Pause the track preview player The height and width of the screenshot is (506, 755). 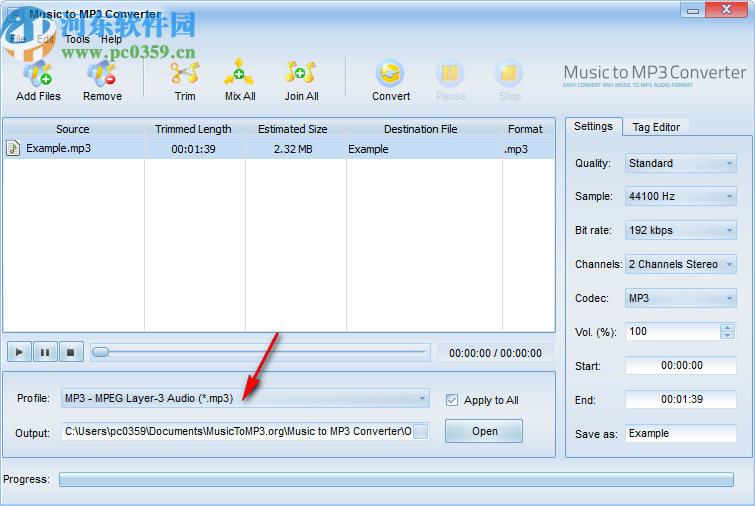pos(45,352)
